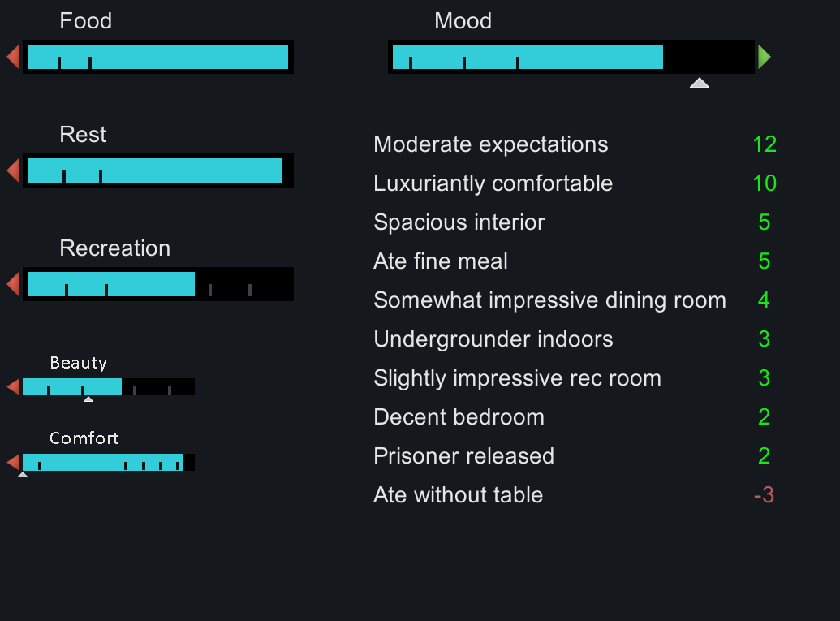
Task: Select the Prisoner released thought
Action: coord(463,456)
